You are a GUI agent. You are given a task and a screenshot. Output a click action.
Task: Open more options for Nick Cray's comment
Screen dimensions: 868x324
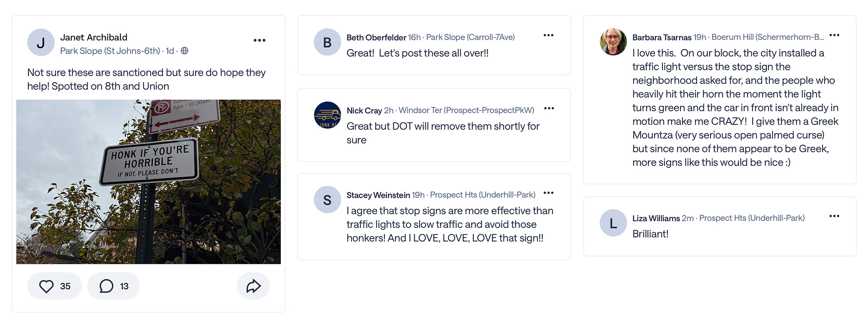tap(549, 109)
